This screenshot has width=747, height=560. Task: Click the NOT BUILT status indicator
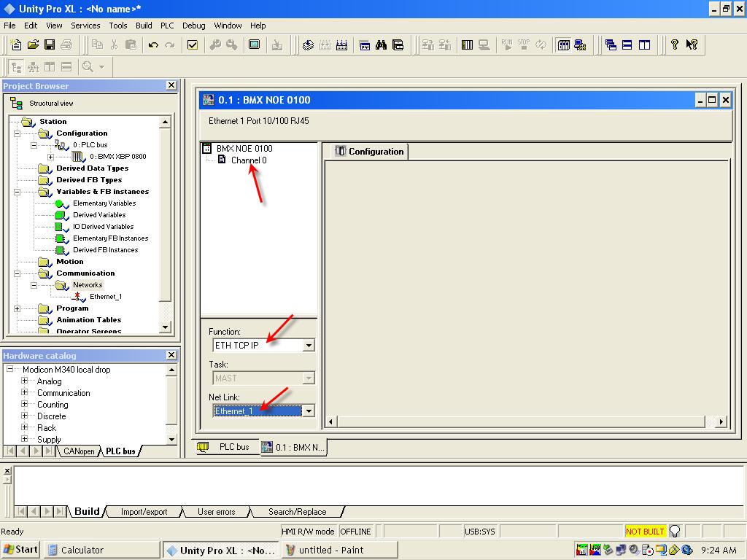(x=645, y=532)
